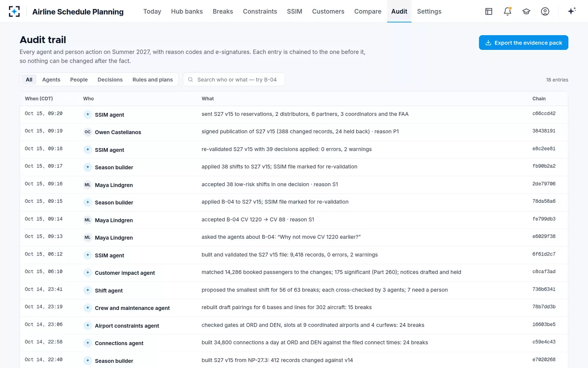The image size is (588, 368).
Task: Select the entry asking about B-04 CV 1220
Action: tap(294, 238)
